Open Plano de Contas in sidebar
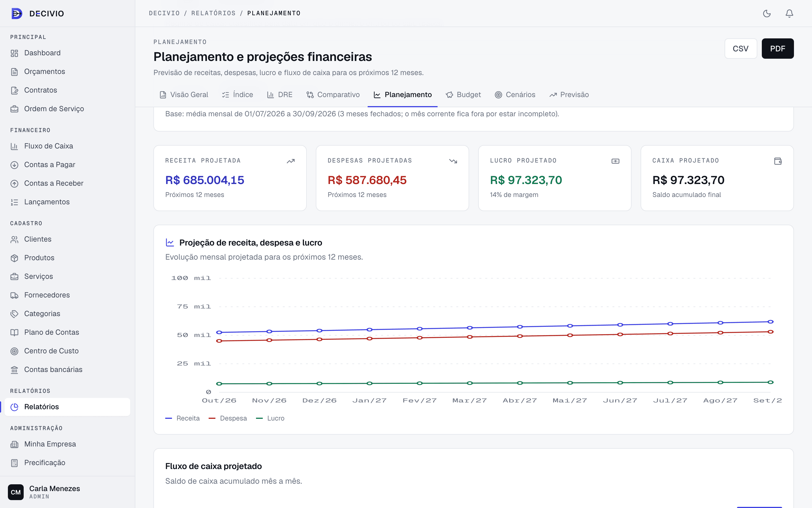812x508 pixels. tap(67, 332)
